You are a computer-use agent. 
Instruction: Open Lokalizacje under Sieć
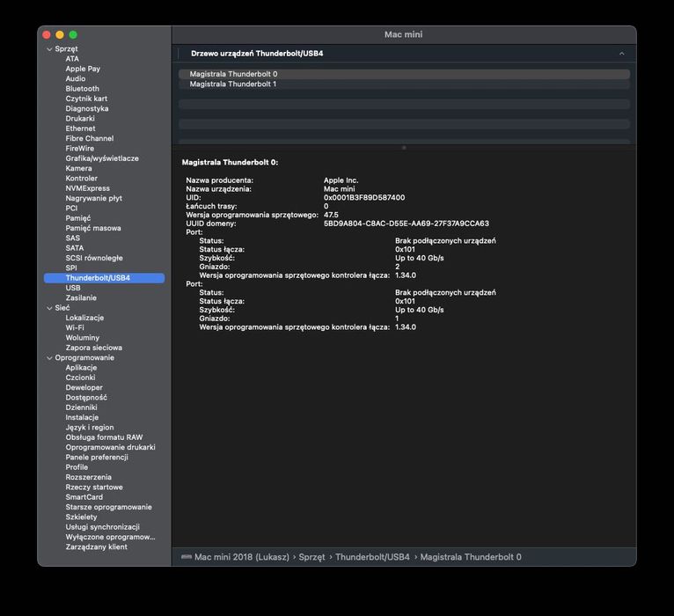[x=84, y=318]
